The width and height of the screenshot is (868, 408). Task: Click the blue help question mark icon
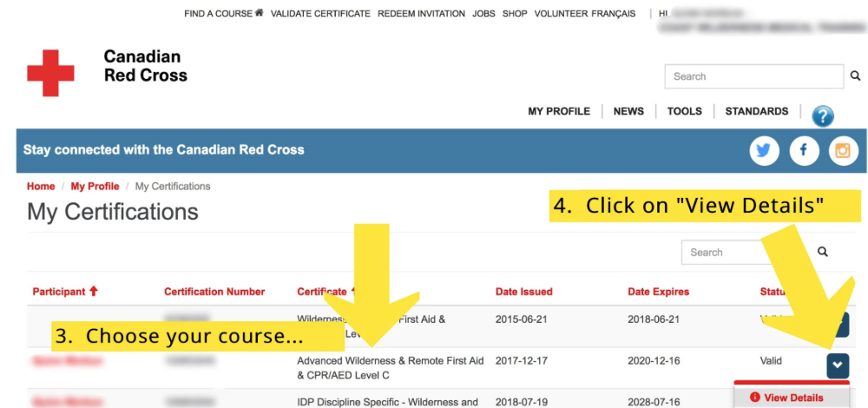coord(822,116)
